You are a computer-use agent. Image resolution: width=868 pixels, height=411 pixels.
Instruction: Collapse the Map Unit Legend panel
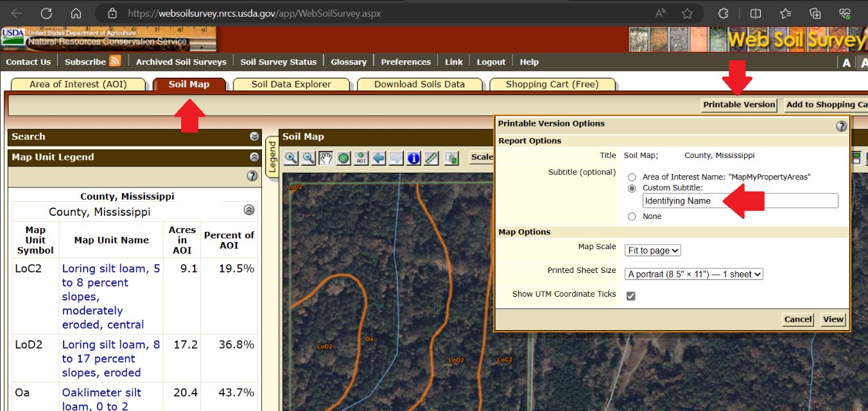pyautogui.click(x=254, y=157)
